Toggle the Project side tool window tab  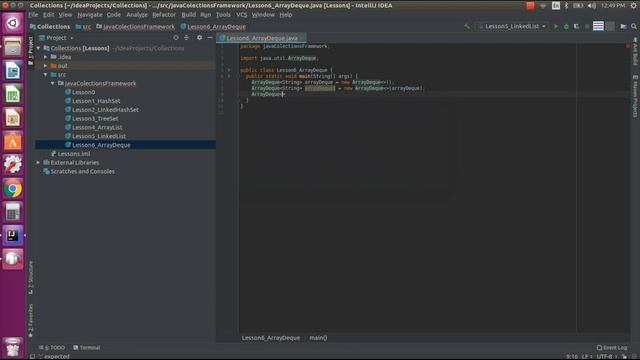pyautogui.click(x=31, y=50)
